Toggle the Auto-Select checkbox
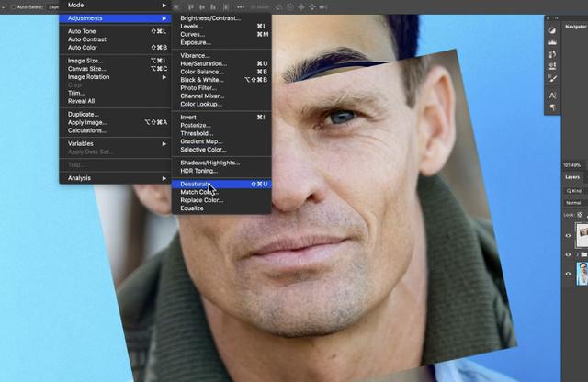588x382 pixels. click(x=13, y=7)
